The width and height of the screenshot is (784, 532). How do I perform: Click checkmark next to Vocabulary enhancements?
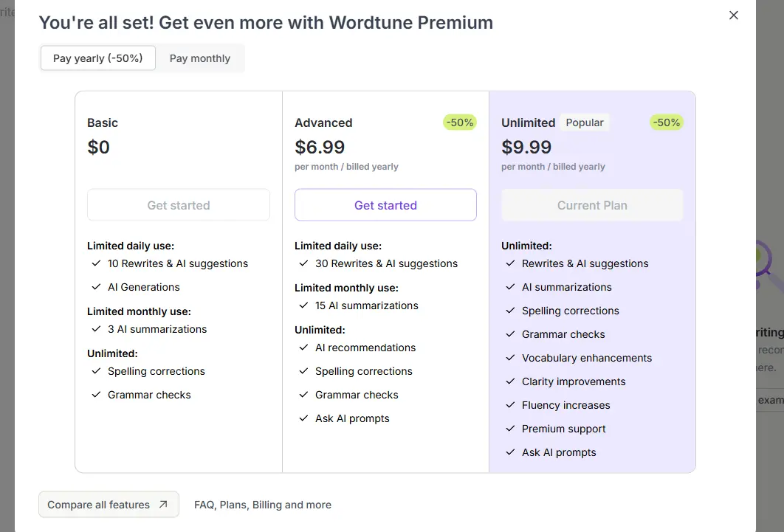[x=510, y=358]
